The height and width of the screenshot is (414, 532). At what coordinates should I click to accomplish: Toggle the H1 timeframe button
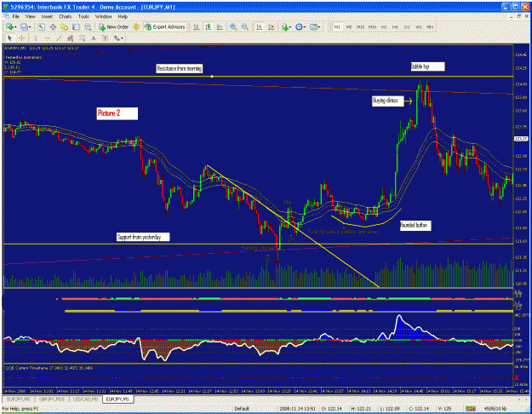pyautogui.click(x=384, y=26)
